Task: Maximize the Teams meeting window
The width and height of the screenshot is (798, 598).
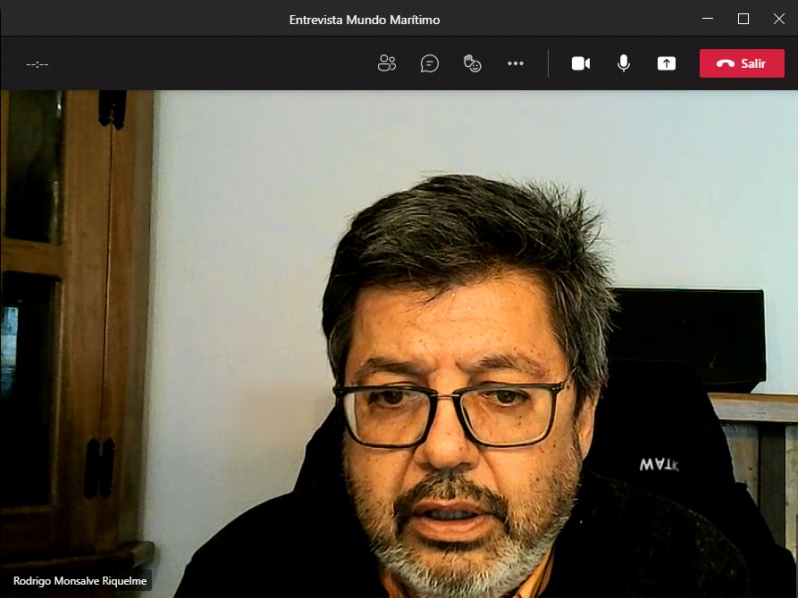Action: [x=743, y=18]
